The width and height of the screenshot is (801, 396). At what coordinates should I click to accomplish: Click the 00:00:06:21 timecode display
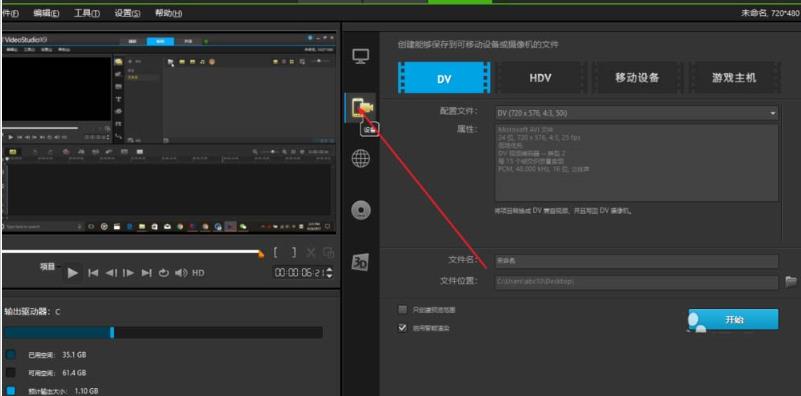[x=300, y=273]
